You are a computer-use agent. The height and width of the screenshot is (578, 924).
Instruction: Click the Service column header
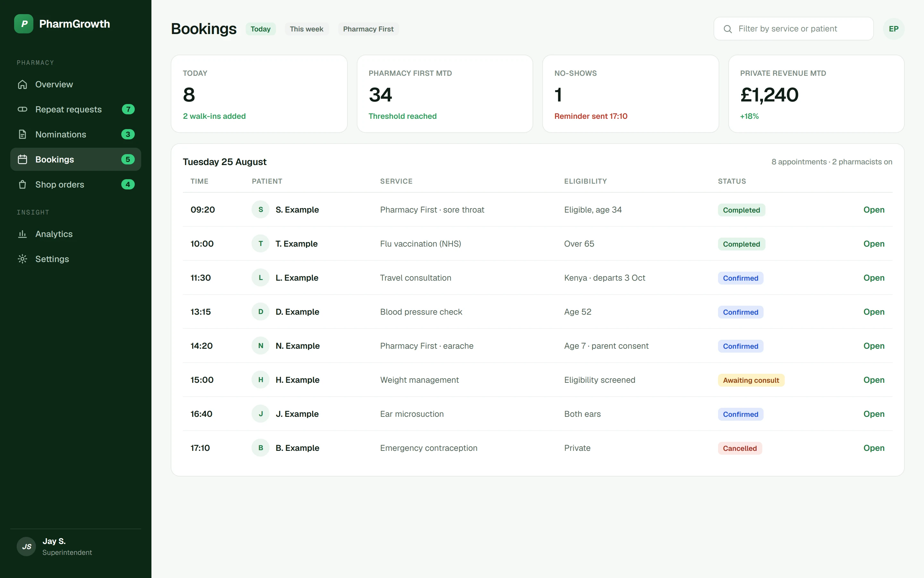[396, 181]
